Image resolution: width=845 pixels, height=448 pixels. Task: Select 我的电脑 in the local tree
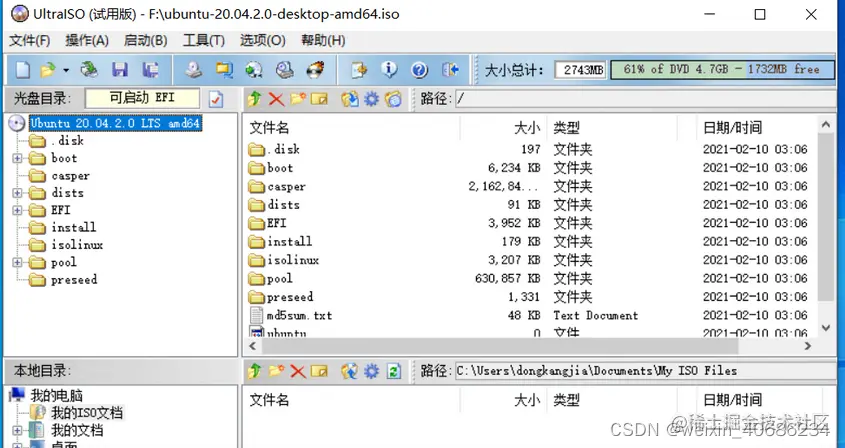tap(56, 396)
